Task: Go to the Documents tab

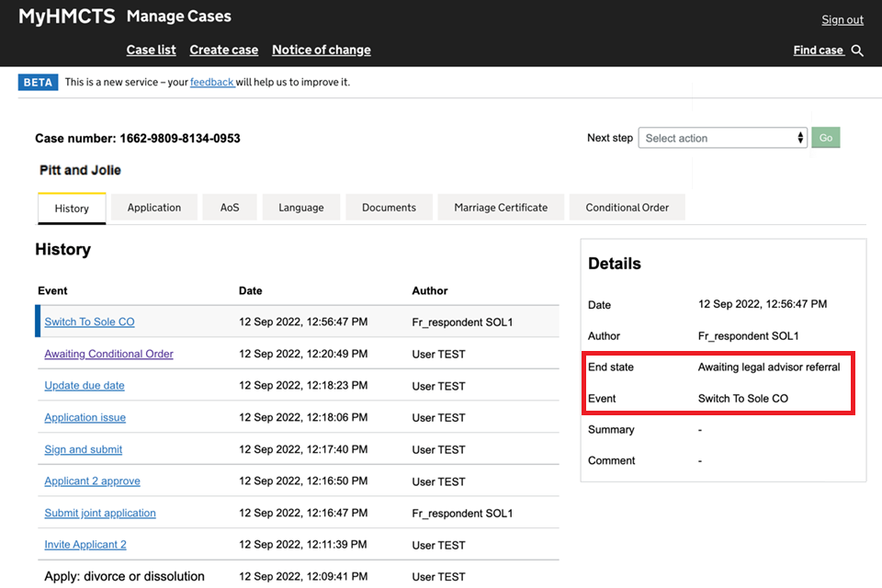Action: coord(389,208)
